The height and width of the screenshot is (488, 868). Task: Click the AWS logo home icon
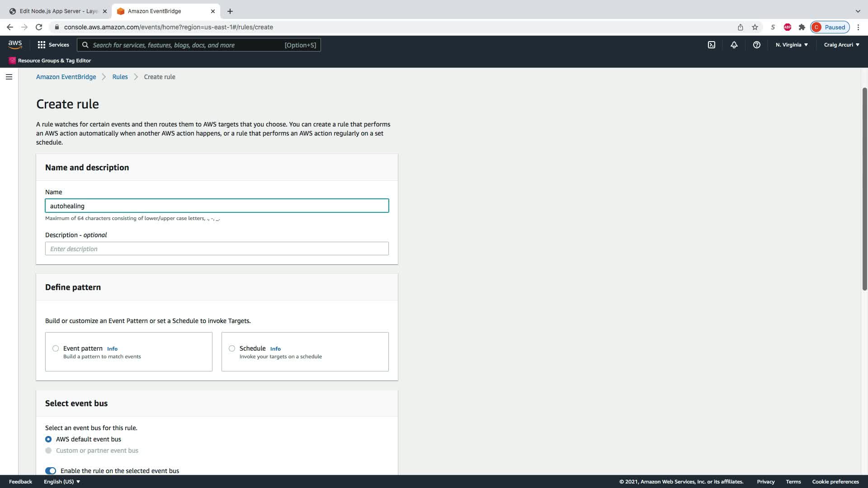(15, 44)
